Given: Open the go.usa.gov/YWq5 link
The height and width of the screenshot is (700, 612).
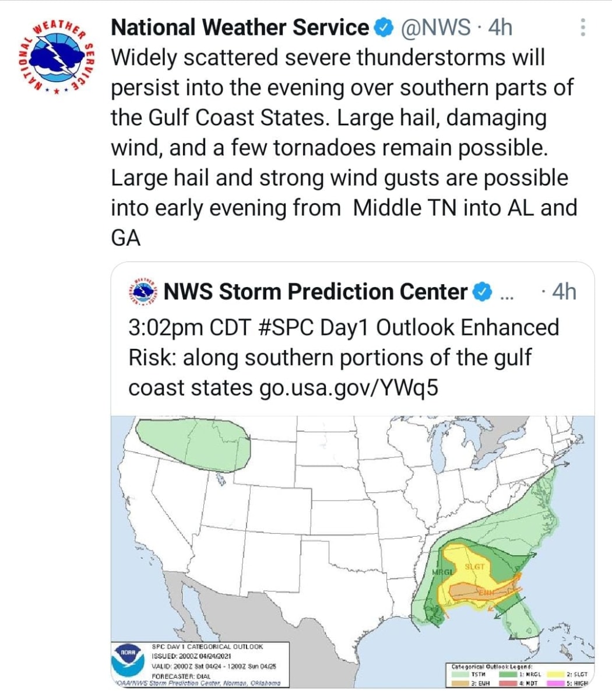Looking at the screenshot, I should (x=349, y=388).
